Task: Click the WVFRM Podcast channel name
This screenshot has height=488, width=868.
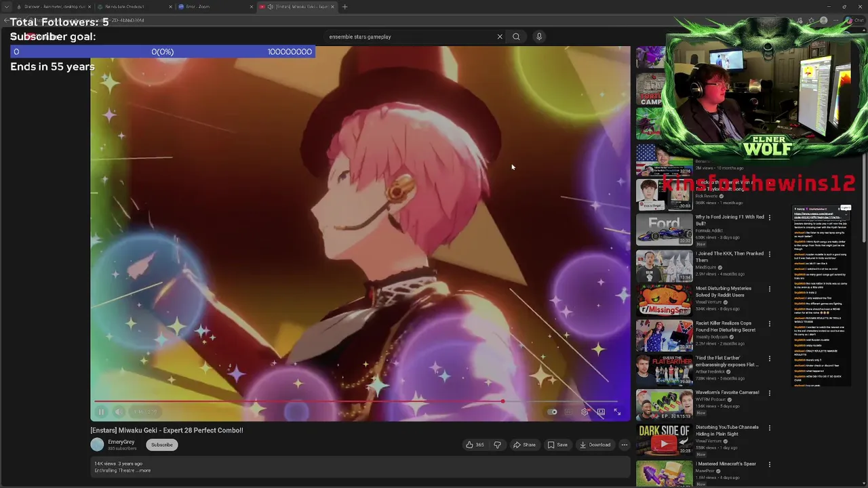Action: click(712, 399)
